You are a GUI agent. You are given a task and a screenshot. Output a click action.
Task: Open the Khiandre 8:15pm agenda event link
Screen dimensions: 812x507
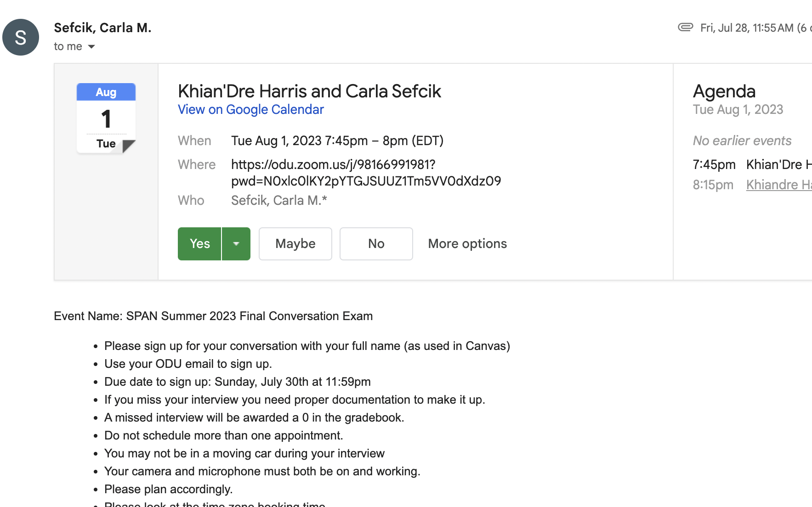pyautogui.click(x=779, y=185)
